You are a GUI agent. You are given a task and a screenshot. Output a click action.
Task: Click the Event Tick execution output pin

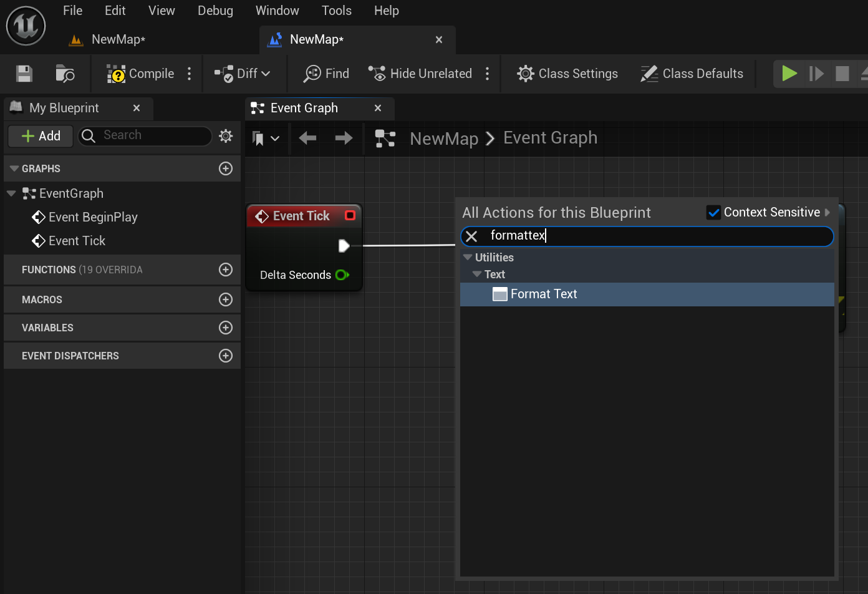[x=344, y=246]
